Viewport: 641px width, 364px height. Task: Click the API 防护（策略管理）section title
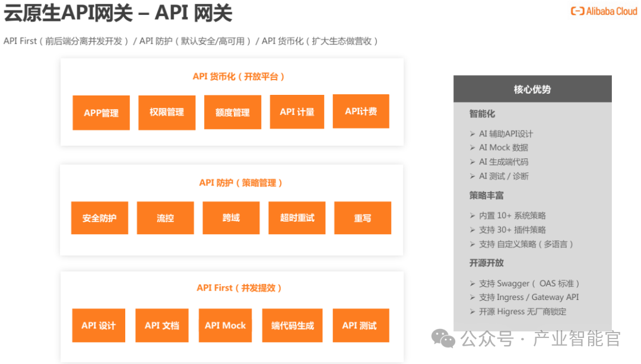click(x=241, y=183)
